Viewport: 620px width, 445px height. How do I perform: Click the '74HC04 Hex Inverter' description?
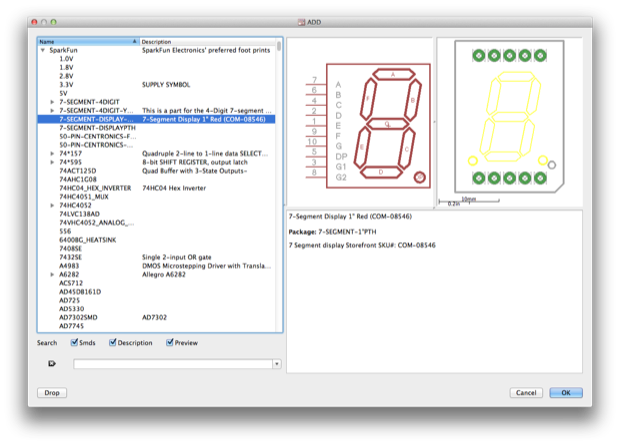point(174,188)
